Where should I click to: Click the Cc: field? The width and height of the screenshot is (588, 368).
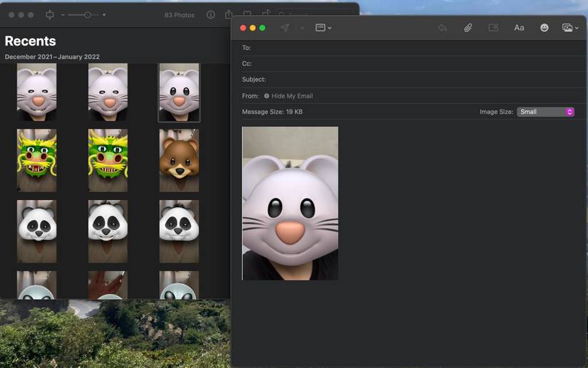coord(413,63)
